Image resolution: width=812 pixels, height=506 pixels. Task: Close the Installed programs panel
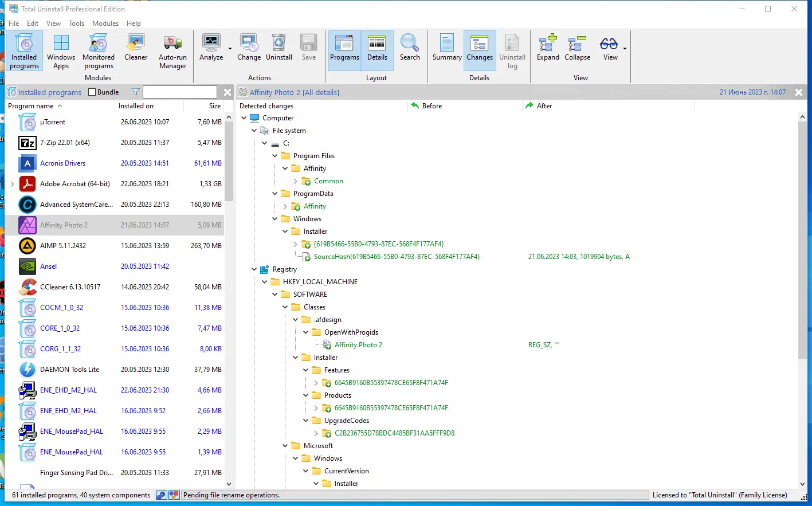227,92
